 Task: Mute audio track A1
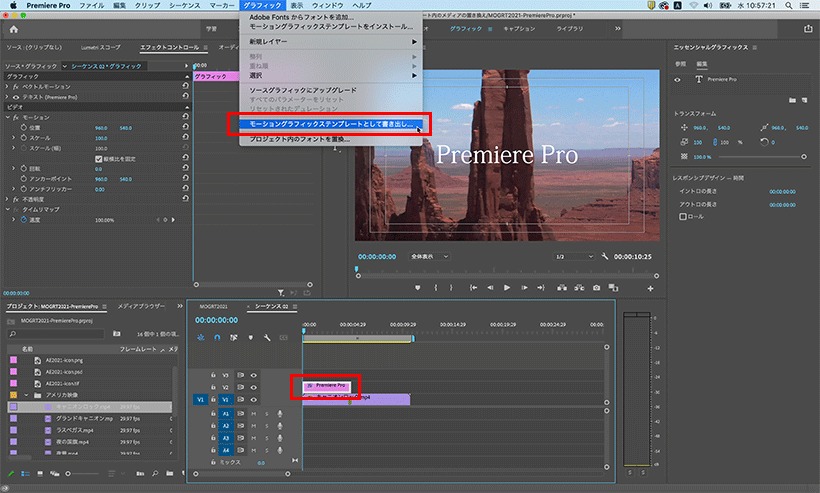click(x=254, y=414)
